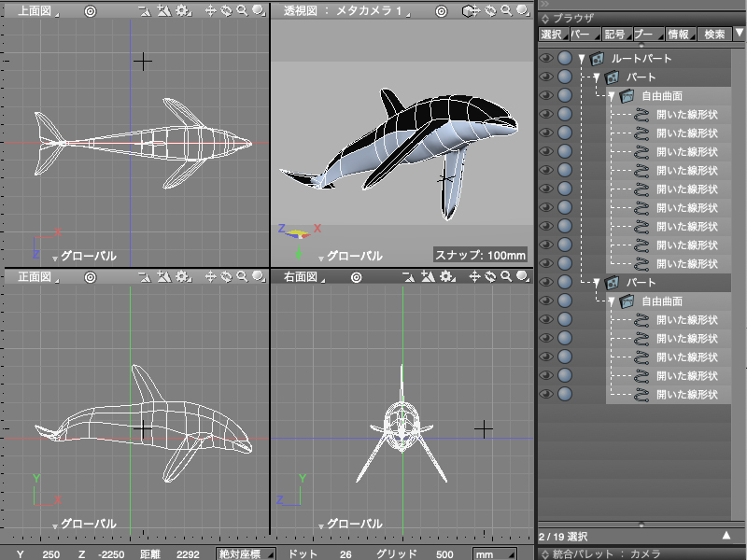Click the camera cube icon in the 透視図 header
The width and height of the screenshot is (747, 560).
coord(468,11)
